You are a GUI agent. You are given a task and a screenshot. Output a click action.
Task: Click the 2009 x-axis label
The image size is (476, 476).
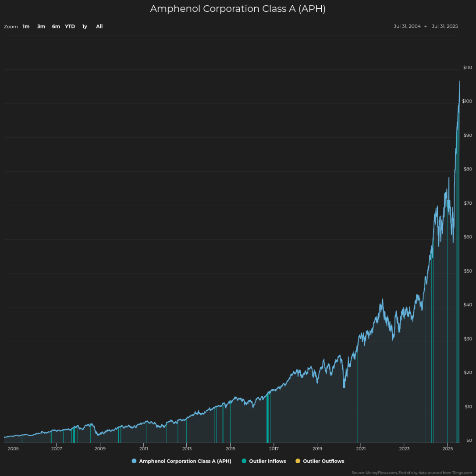100,448
